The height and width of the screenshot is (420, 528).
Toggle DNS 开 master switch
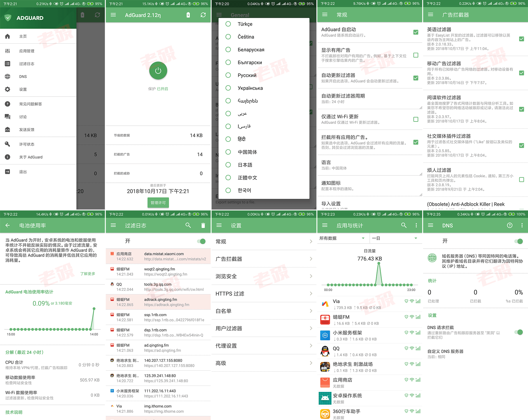(x=519, y=241)
